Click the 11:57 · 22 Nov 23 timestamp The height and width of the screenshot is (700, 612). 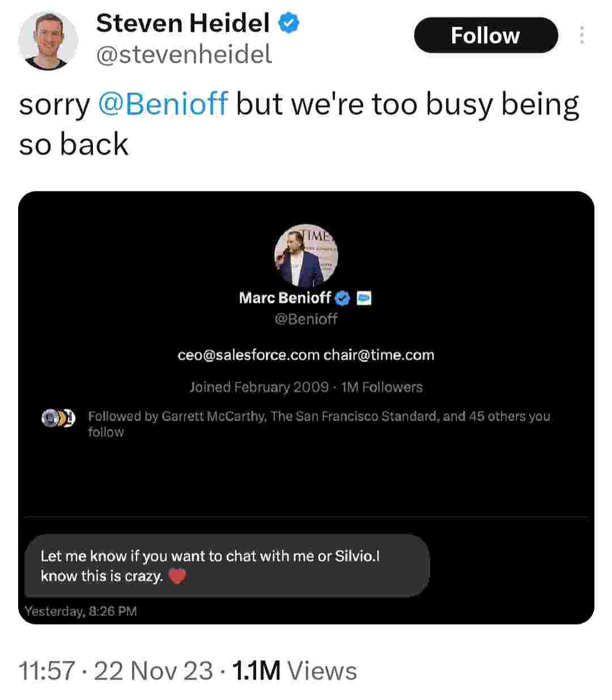coord(116,671)
